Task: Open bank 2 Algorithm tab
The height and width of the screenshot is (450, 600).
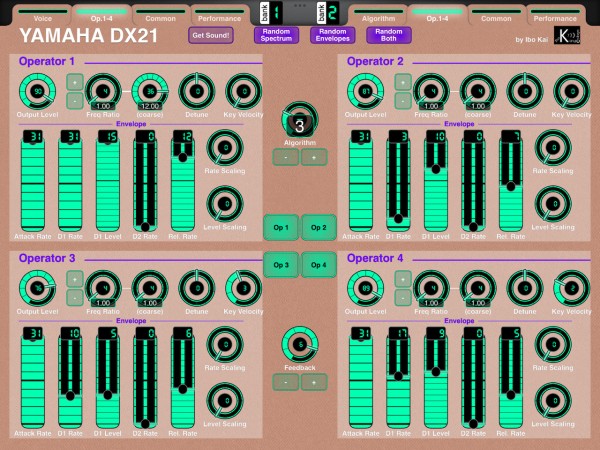Action: [x=378, y=16]
